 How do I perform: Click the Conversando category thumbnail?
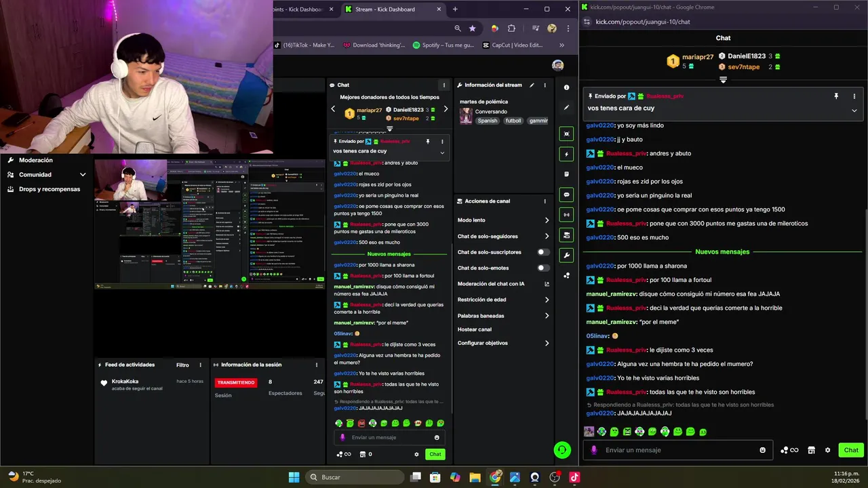466,116
